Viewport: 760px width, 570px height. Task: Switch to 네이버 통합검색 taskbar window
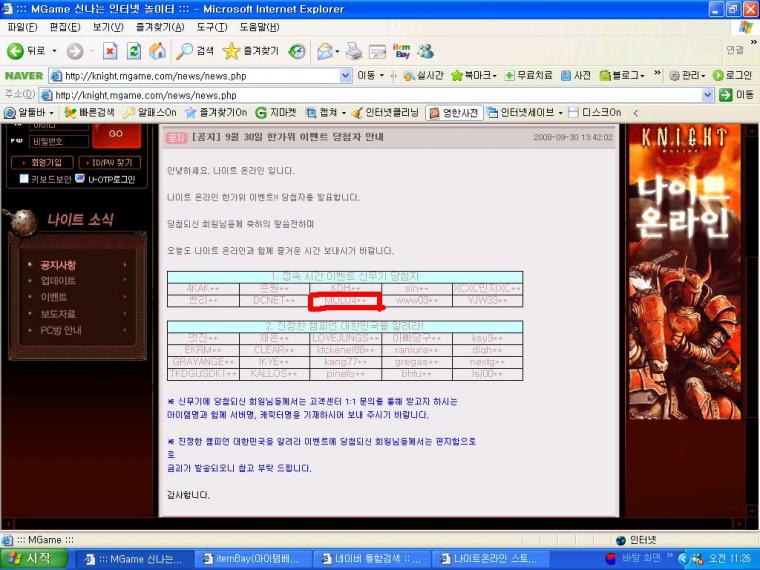371,559
